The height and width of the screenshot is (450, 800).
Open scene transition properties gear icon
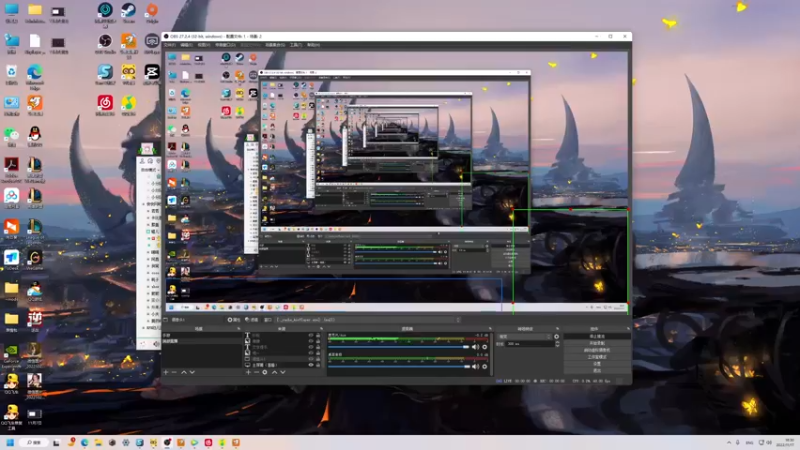tap(556, 337)
